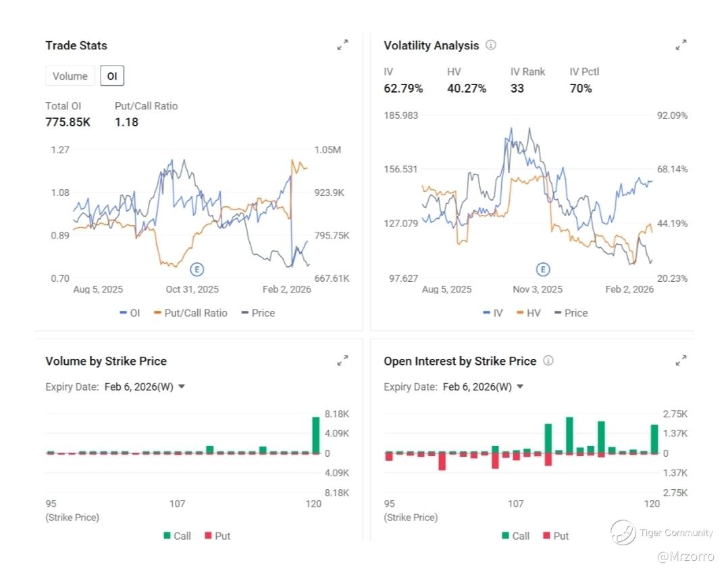This screenshot has width=728, height=573.
Task: Toggle the OI series in Trade Stats legend
Action: [130, 313]
